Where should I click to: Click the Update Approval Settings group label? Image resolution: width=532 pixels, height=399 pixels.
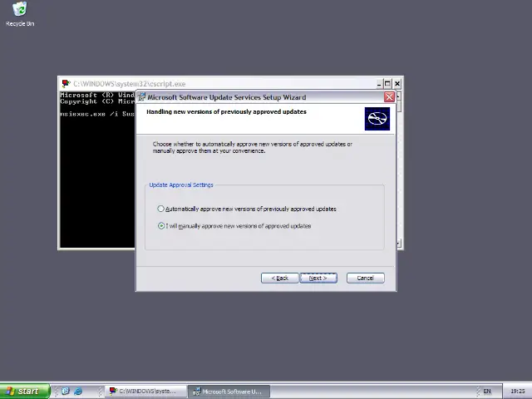pos(181,185)
